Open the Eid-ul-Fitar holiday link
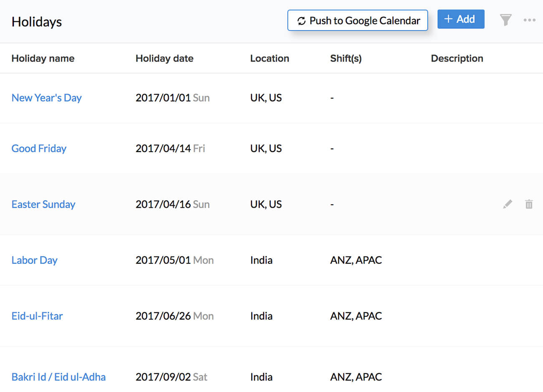This screenshot has height=392, width=543. pyautogui.click(x=37, y=316)
